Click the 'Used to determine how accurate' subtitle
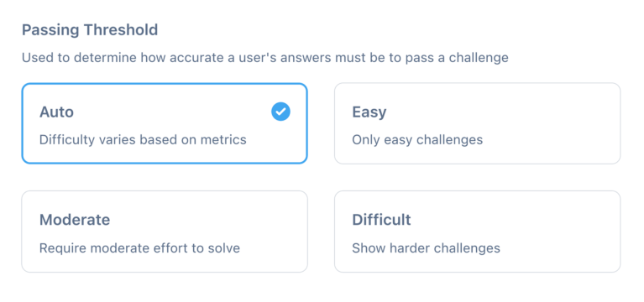This screenshot has width=644, height=302. 265,58
